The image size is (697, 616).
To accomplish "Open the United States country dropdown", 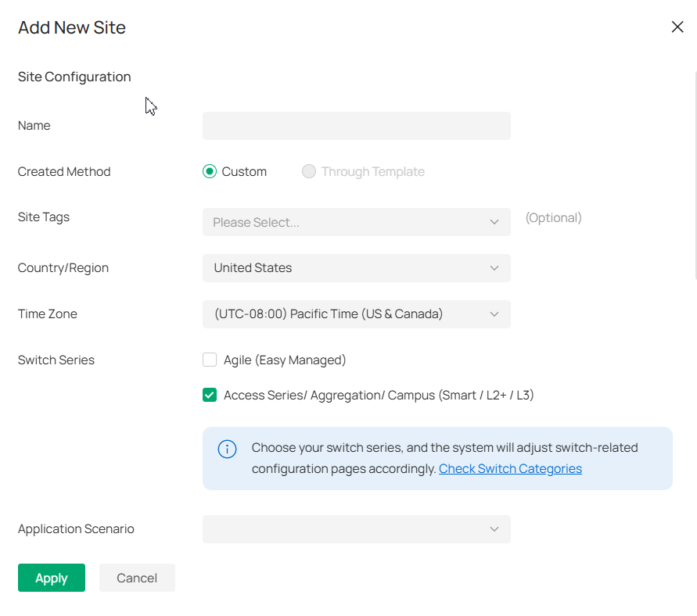I will [x=344, y=268].
